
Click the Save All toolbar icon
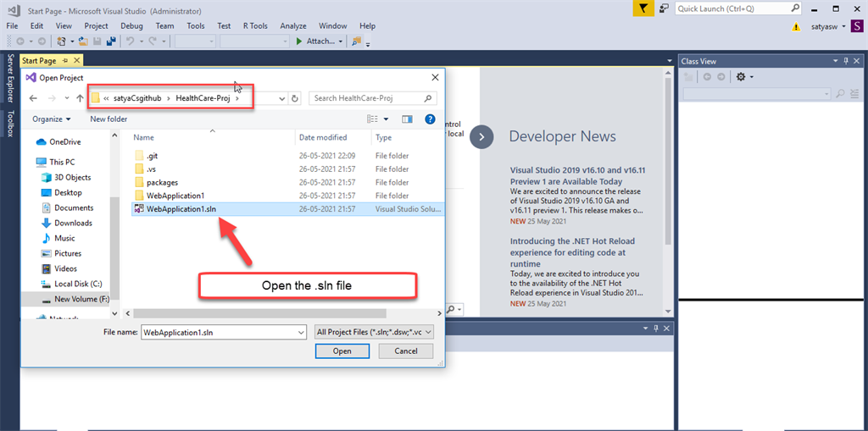coord(111,41)
